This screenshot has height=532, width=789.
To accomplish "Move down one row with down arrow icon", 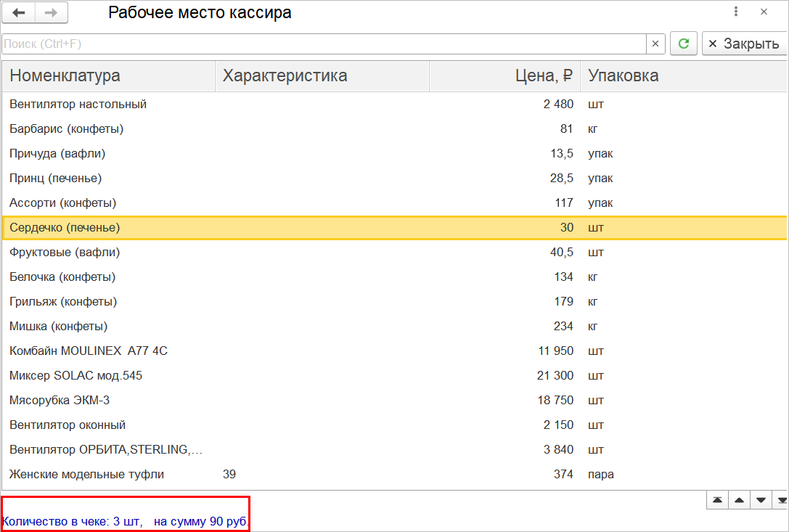I will point(761,500).
